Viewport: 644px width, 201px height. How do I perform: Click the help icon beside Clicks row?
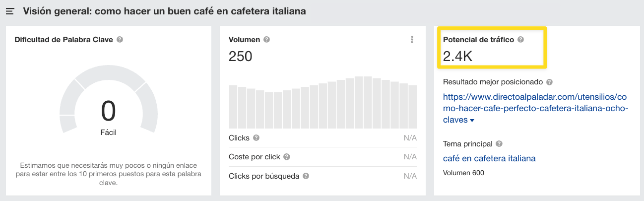tap(256, 138)
